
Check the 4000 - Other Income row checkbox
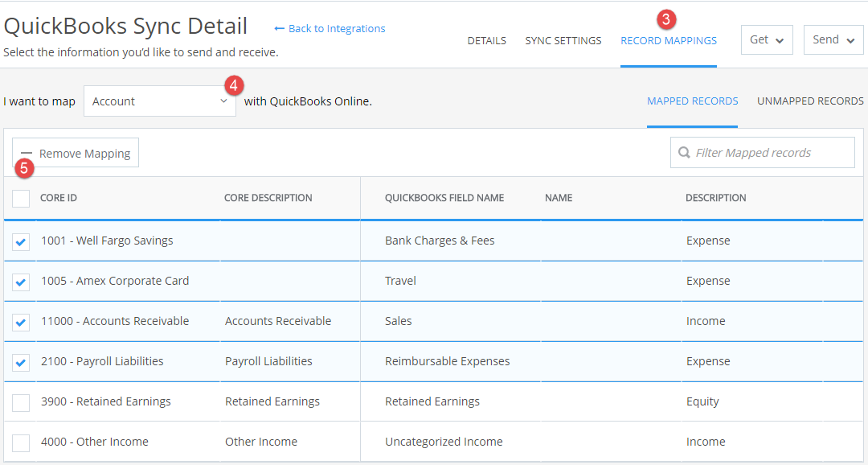point(20,442)
